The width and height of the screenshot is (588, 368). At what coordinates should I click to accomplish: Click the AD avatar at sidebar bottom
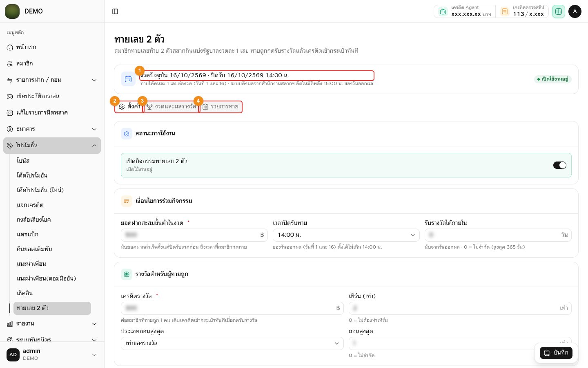(13, 355)
